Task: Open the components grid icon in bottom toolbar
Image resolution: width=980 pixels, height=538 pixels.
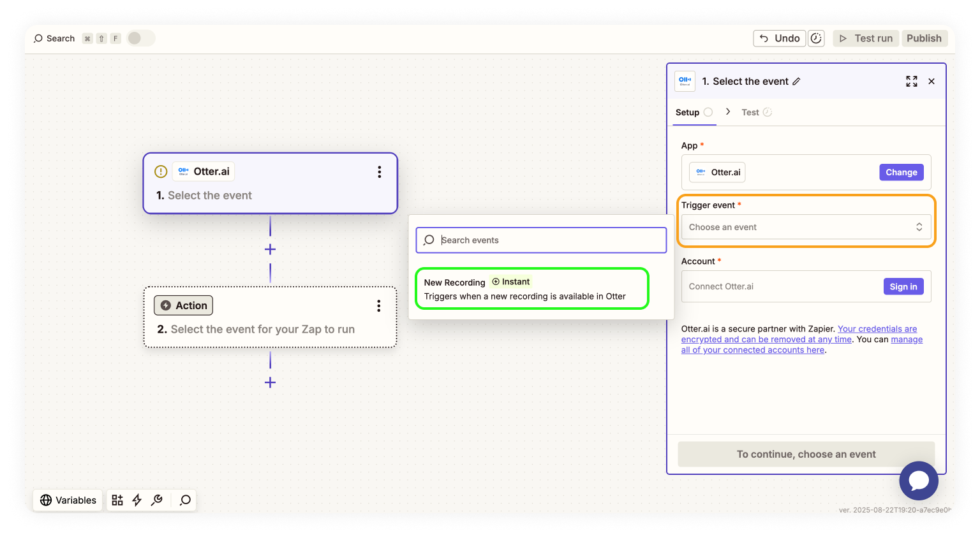Action: [x=117, y=500]
